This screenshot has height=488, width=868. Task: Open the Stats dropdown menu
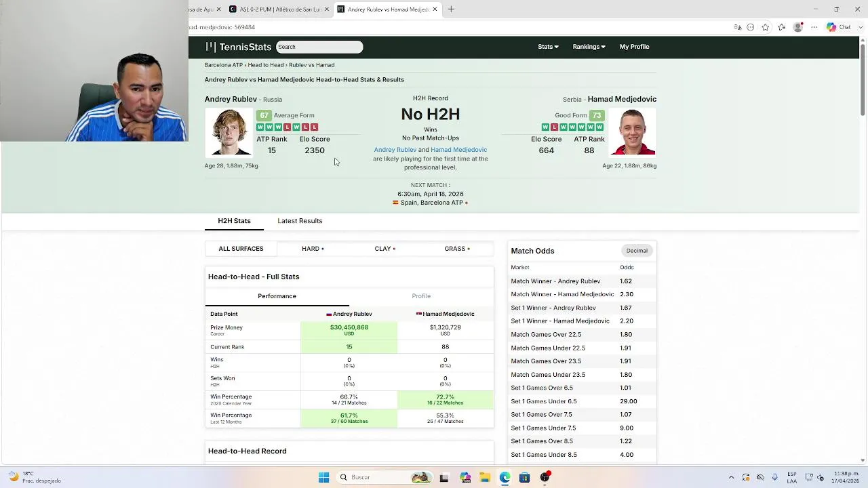pyautogui.click(x=548, y=47)
